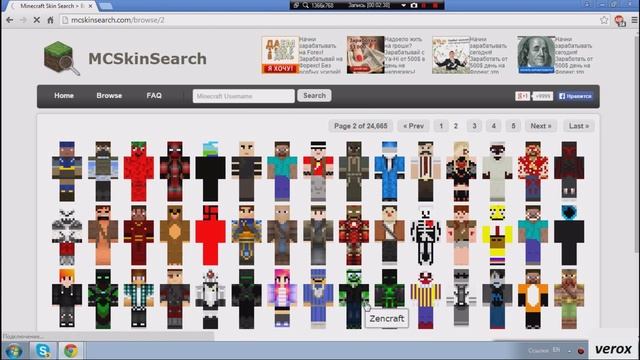Click the Last » pagination button

579,126
